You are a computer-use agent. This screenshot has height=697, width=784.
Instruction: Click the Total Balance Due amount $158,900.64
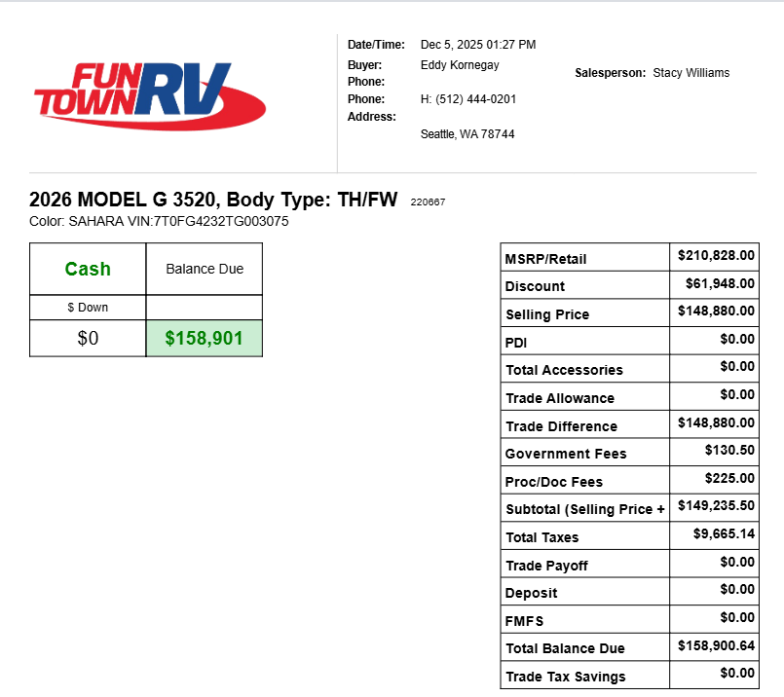[x=716, y=645]
